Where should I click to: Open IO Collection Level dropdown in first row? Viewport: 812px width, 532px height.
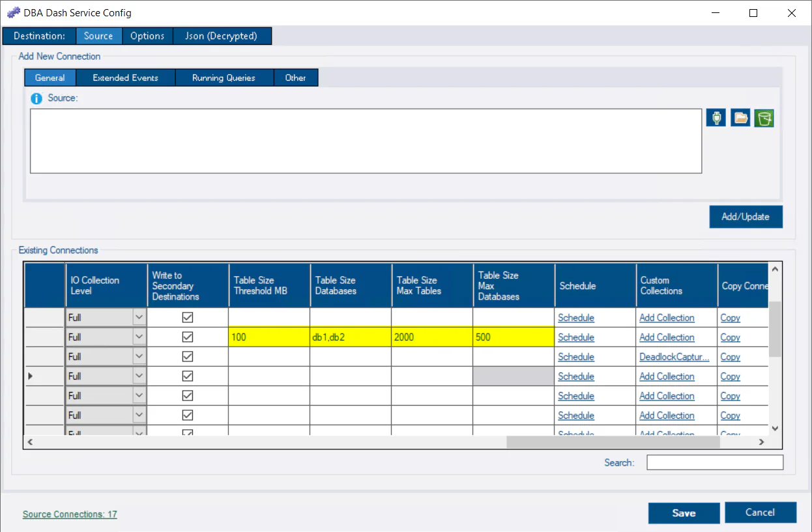point(139,318)
